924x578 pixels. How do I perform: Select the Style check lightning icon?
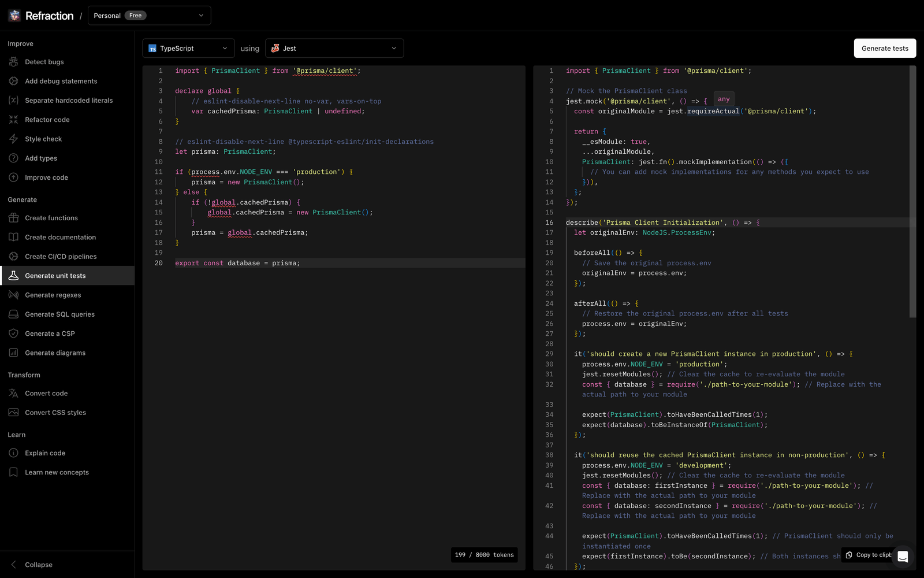(x=14, y=139)
